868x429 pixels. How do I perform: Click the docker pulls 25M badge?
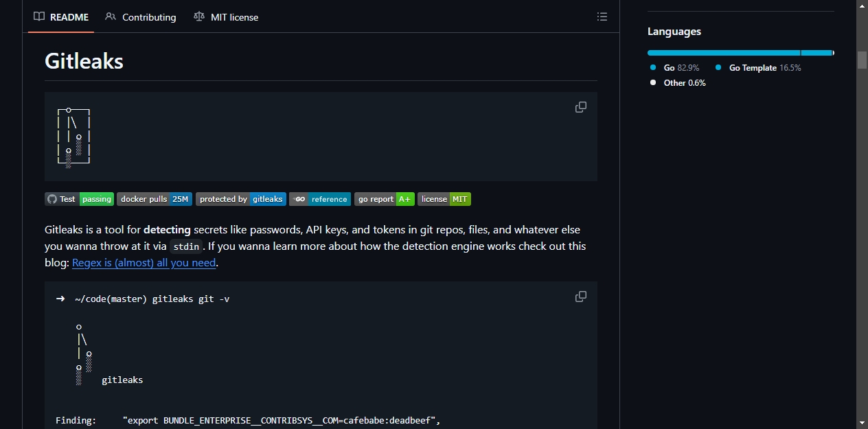tap(155, 199)
